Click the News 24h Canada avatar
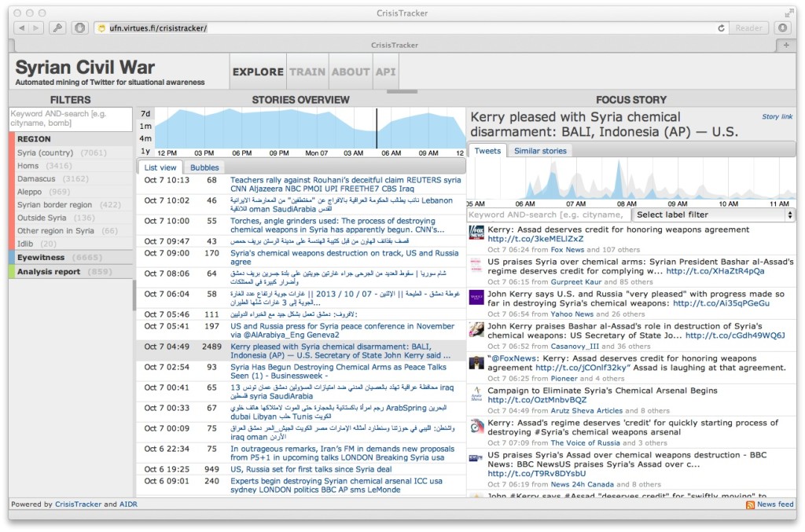 (x=476, y=458)
